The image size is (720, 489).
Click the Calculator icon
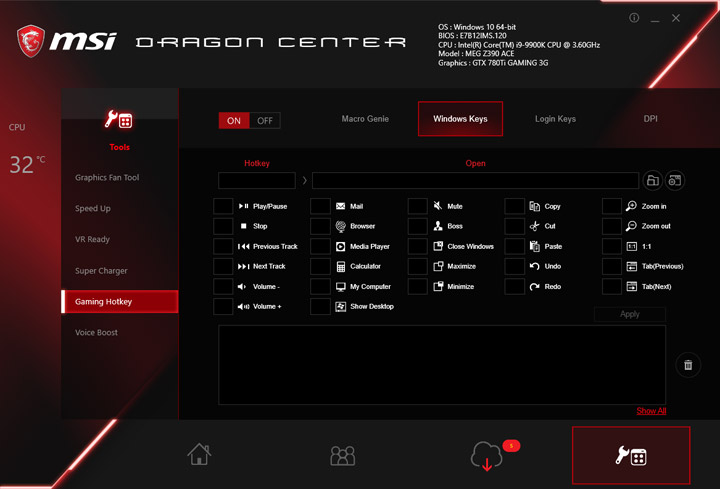tap(341, 266)
